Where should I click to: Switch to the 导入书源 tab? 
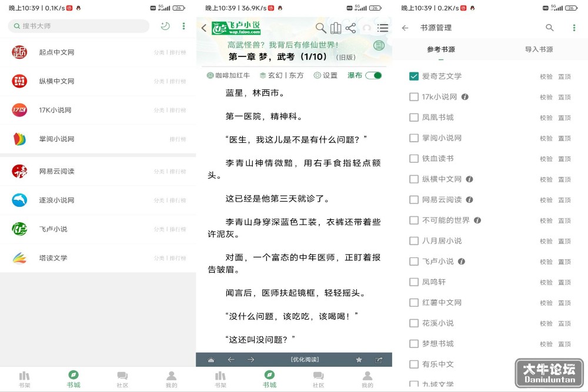click(539, 49)
